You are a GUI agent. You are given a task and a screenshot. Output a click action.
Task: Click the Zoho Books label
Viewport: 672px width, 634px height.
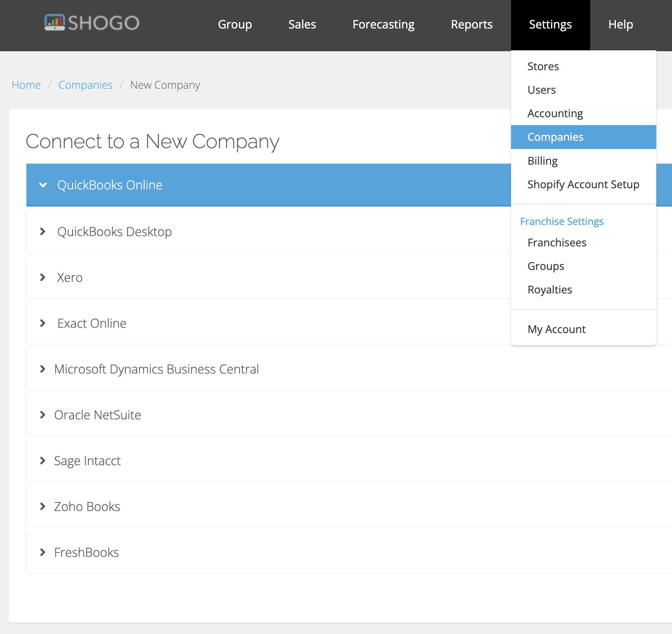tap(87, 507)
